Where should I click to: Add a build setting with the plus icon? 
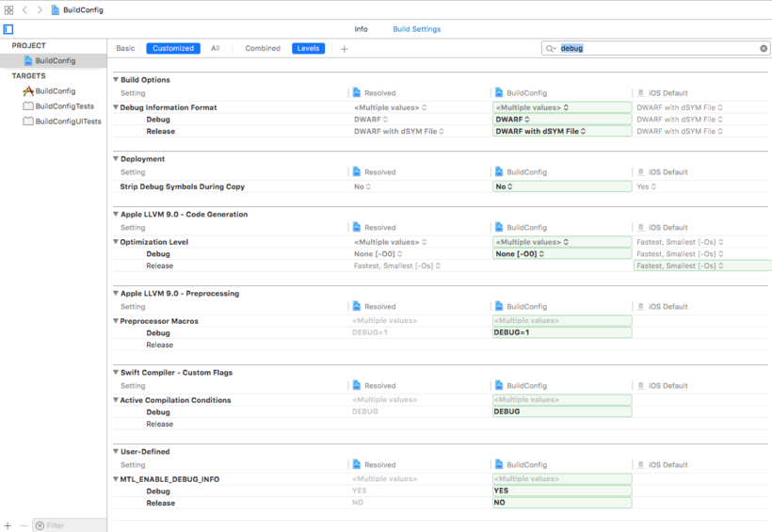345,49
